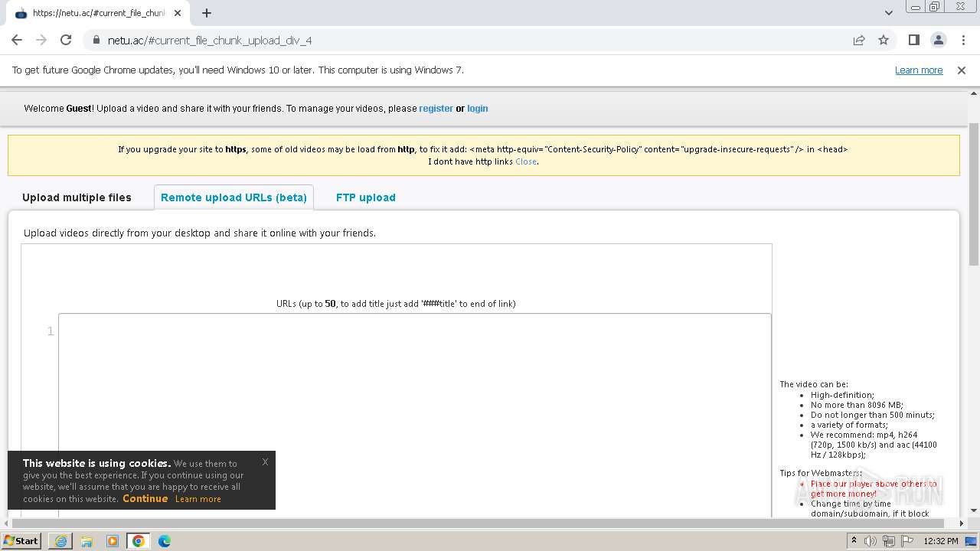Click the 12:32 PM taskbar clock
Image resolution: width=980 pixels, height=551 pixels.
point(941,541)
